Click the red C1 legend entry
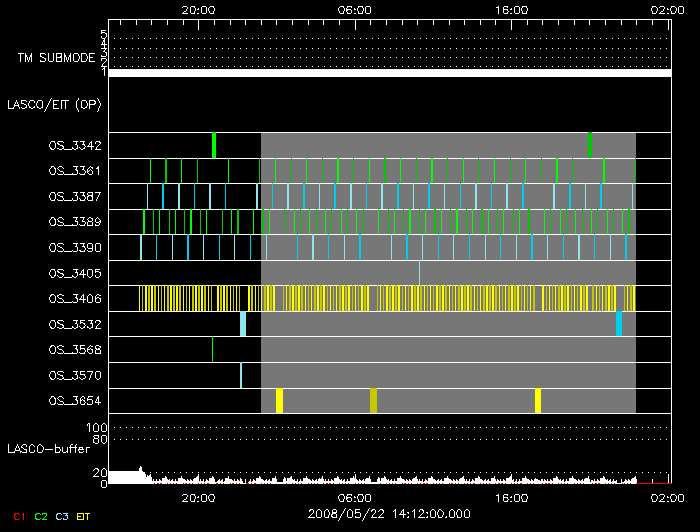Screen dimensions: 700x532 pos(19,517)
